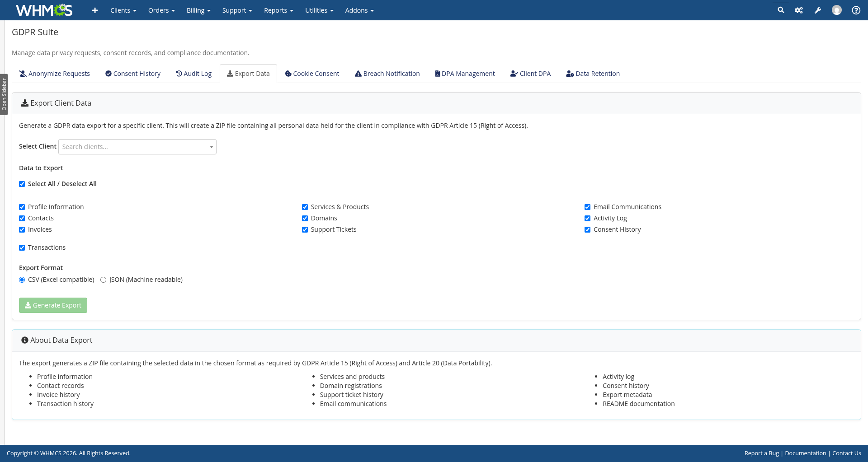
Task: Click the wrench setup icon
Action: tap(818, 10)
